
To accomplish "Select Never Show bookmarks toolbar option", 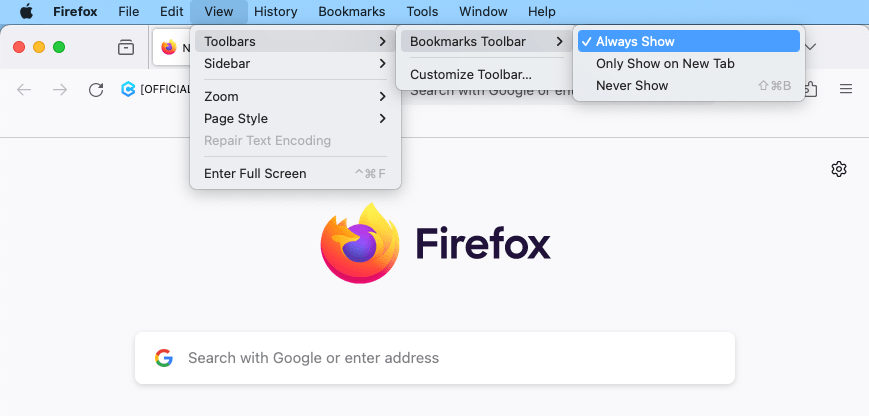I will [x=688, y=85].
